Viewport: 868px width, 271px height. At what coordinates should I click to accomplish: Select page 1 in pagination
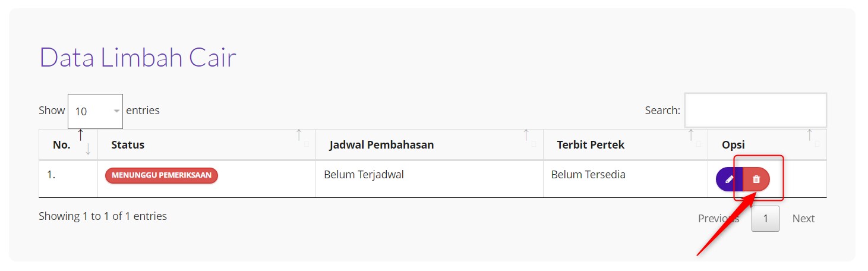tap(765, 218)
